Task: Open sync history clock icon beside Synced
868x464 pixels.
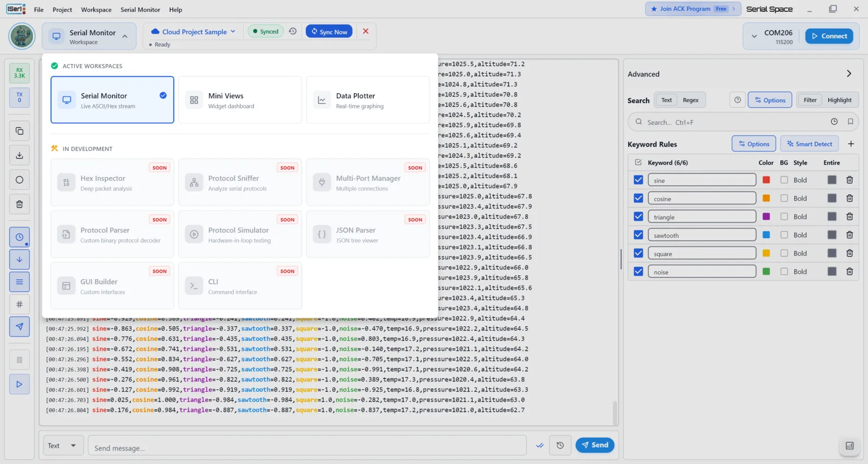Action: pos(293,31)
